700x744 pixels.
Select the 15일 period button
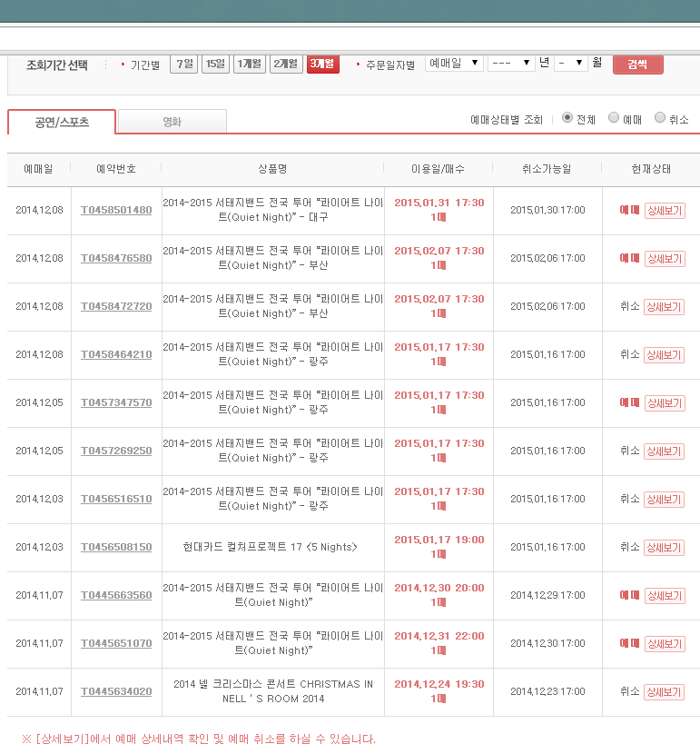click(x=215, y=64)
